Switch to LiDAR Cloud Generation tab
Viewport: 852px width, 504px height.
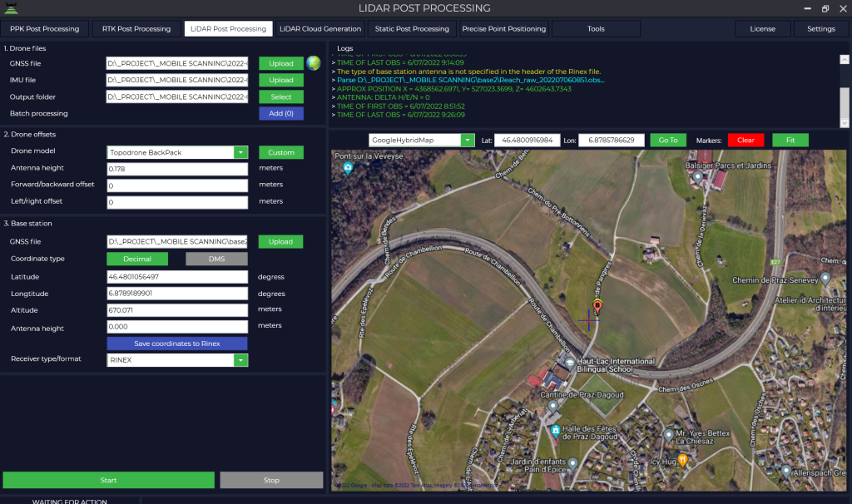[x=320, y=29]
